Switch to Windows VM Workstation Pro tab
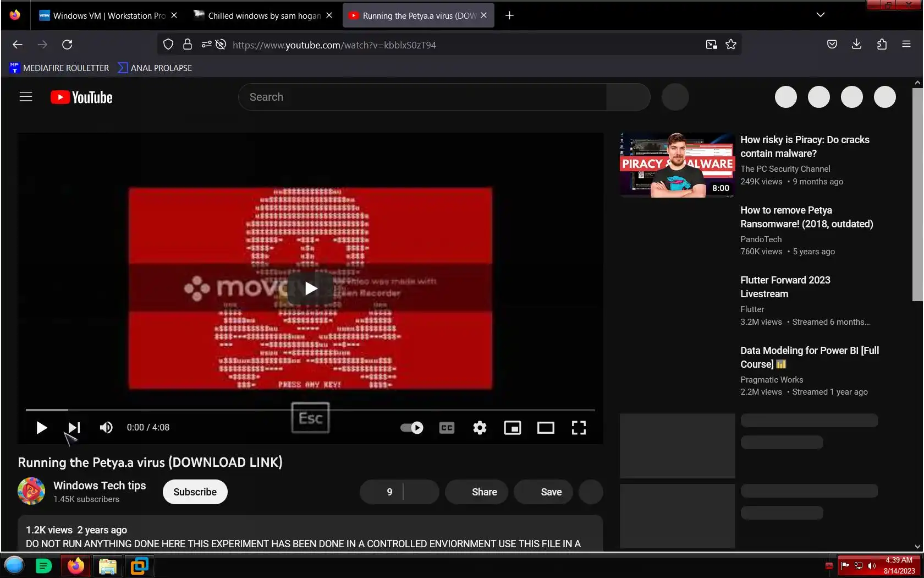The width and height of the screenshot is (924, 578). click(109, 15)
